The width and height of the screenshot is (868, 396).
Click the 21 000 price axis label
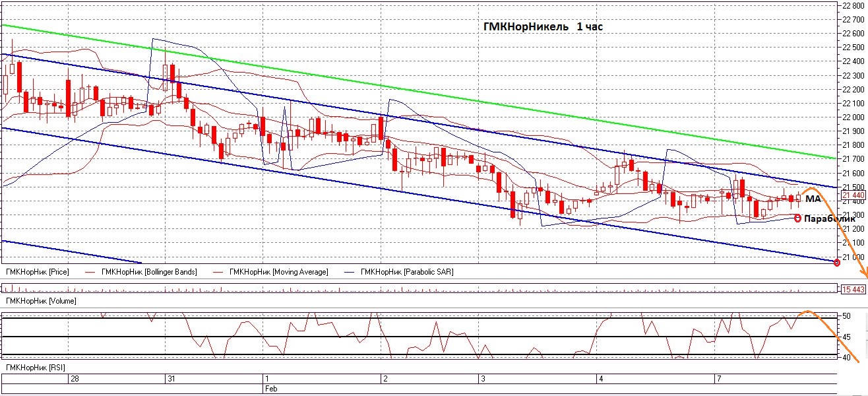click(x=853, y=257)
